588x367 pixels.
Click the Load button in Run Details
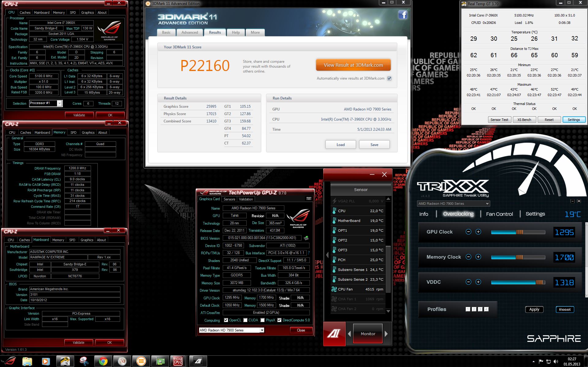click(340, 145)
